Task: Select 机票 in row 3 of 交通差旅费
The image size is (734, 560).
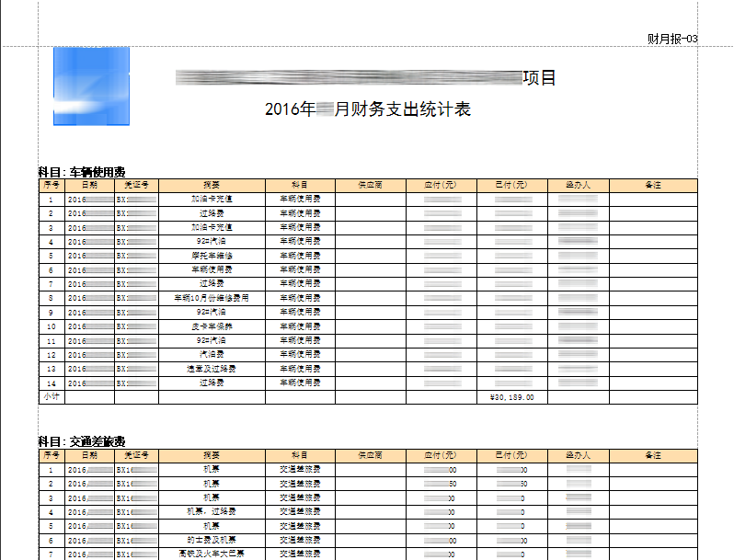Action: [x=212, y=498]
